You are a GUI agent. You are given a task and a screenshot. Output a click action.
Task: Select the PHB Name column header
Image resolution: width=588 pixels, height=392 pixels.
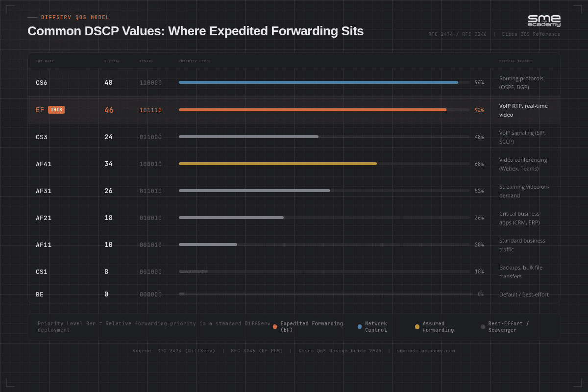pos(45,61)
